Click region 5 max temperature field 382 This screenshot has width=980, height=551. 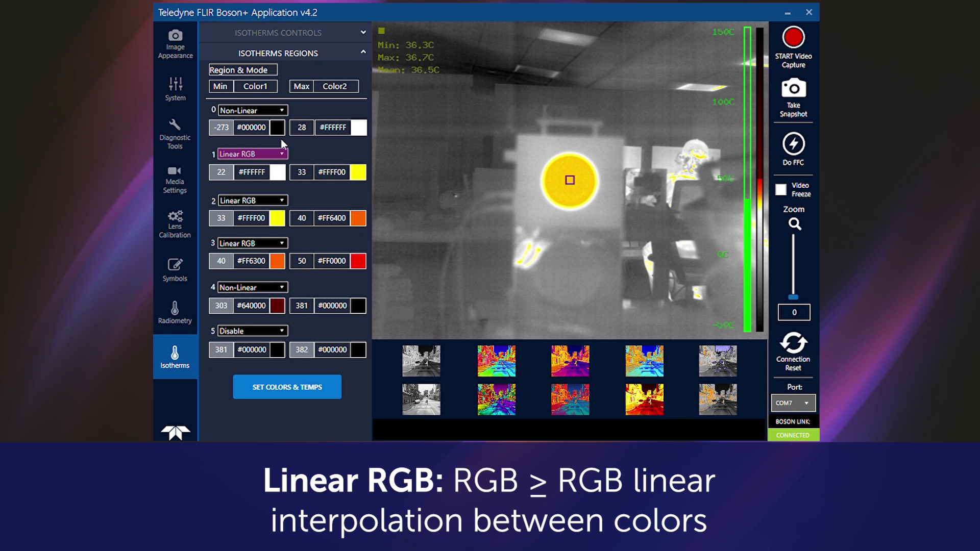302,350
